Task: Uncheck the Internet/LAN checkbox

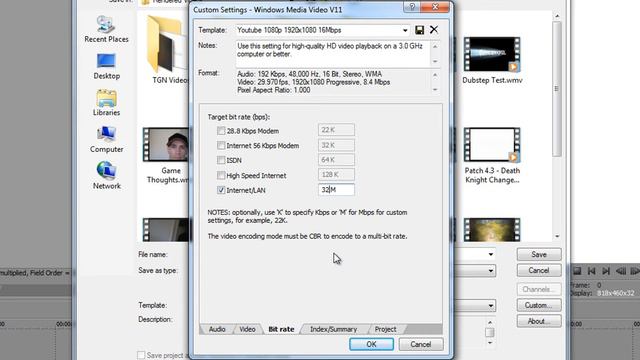Action: [221, 190]
